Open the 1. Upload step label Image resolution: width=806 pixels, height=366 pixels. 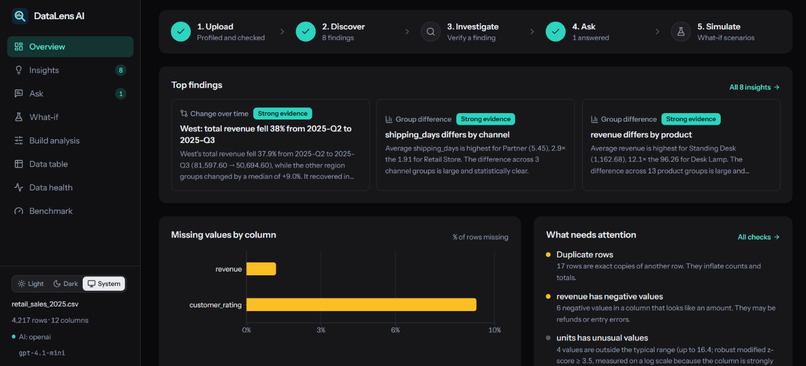coord(215,27)
